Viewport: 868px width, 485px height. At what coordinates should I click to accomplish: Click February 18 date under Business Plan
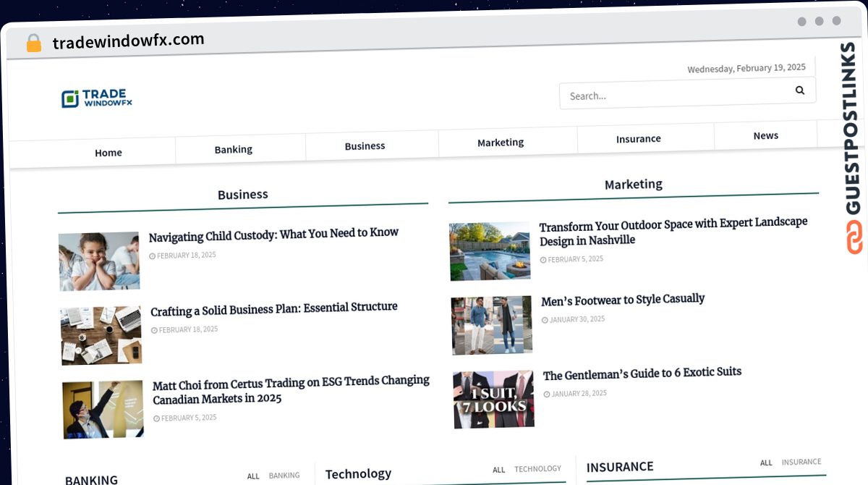click(x=184, y=330)
